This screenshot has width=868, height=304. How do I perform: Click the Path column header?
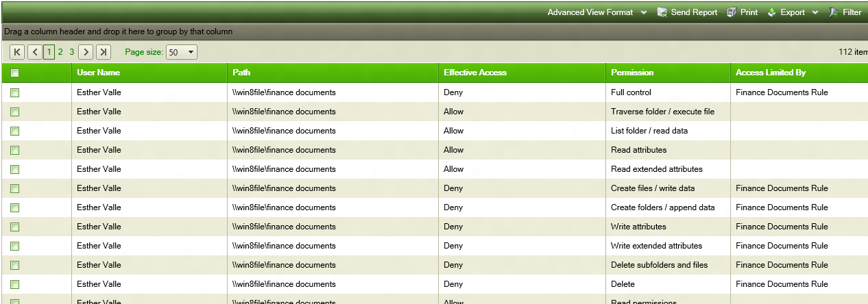[x=241, y=73]
